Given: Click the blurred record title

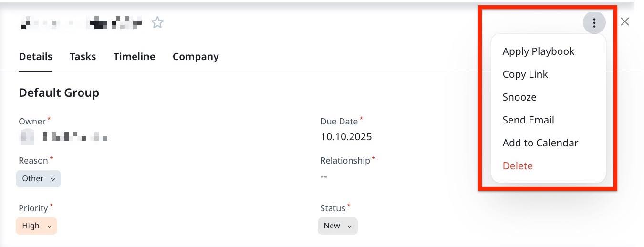Looking at the screenshot, I should coord(81,22).
